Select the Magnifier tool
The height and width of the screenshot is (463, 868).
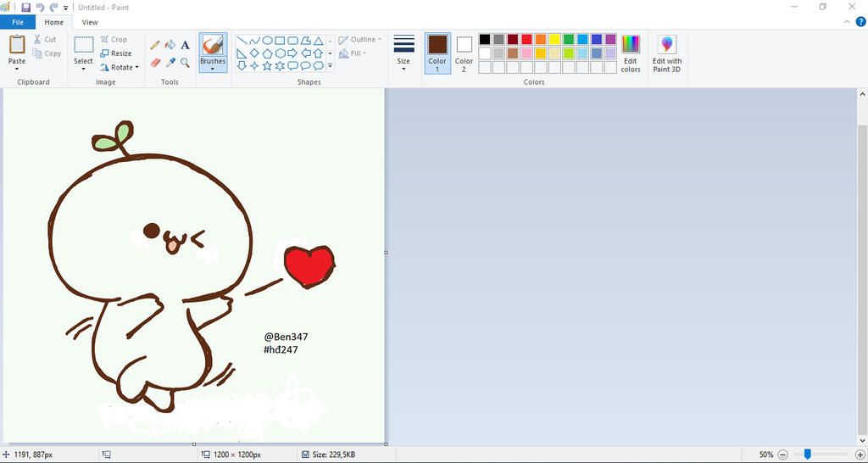click(185, 63)
